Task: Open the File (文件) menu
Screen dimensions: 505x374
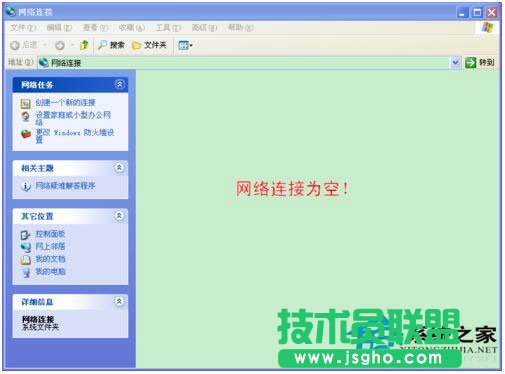Action: [23, 28]
